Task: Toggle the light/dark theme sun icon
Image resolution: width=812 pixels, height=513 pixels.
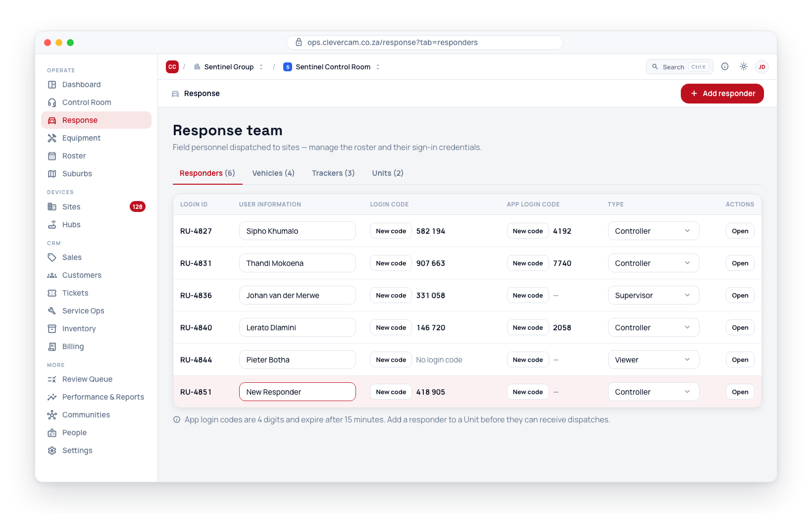Action: pyautogui.click(x=744, y=66)
